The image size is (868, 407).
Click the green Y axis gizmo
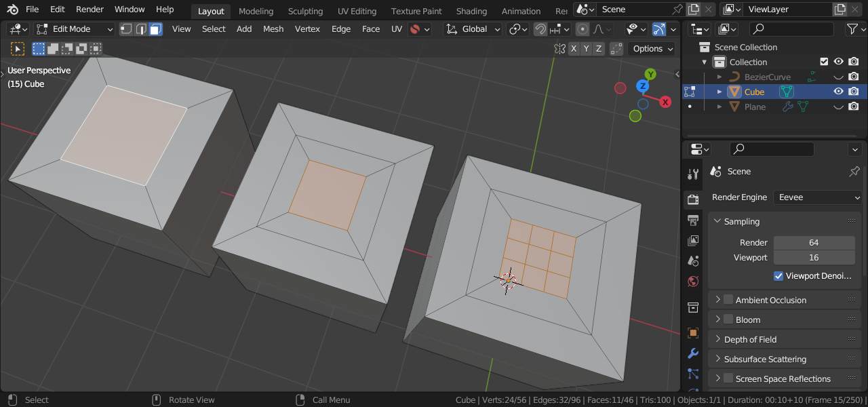[x=650, y=74]
